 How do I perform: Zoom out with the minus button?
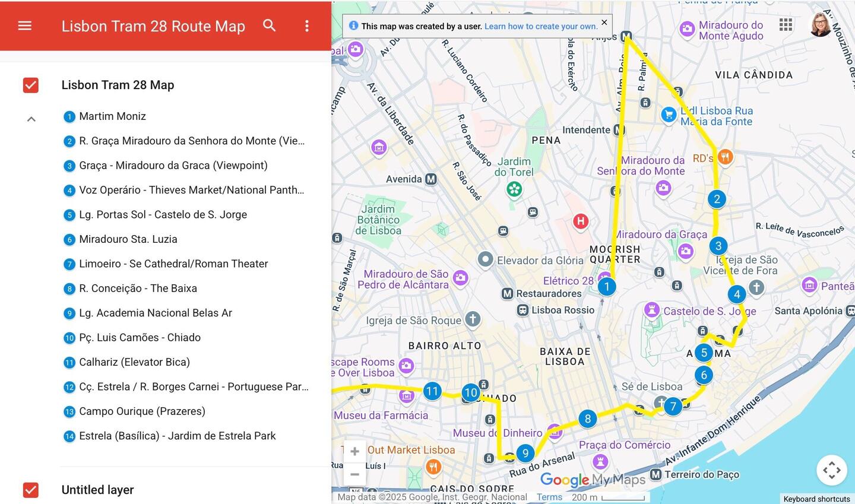click(x=354, y=474)
